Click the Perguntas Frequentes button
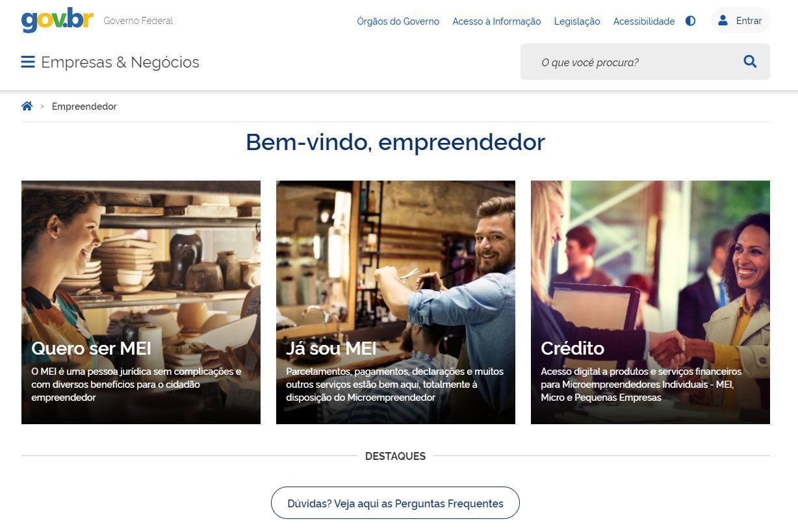This screenshot has width=798, height=532. (x=395, y=503)
